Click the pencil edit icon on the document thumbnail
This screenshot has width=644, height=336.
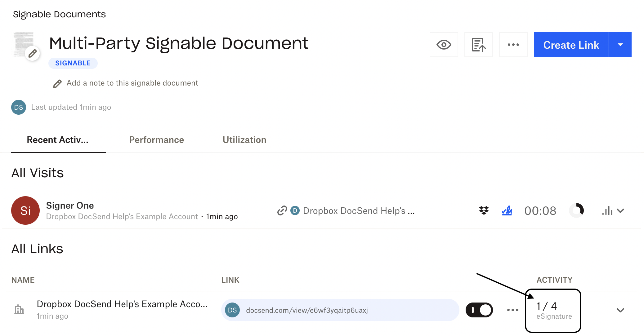tap(33, 54)
